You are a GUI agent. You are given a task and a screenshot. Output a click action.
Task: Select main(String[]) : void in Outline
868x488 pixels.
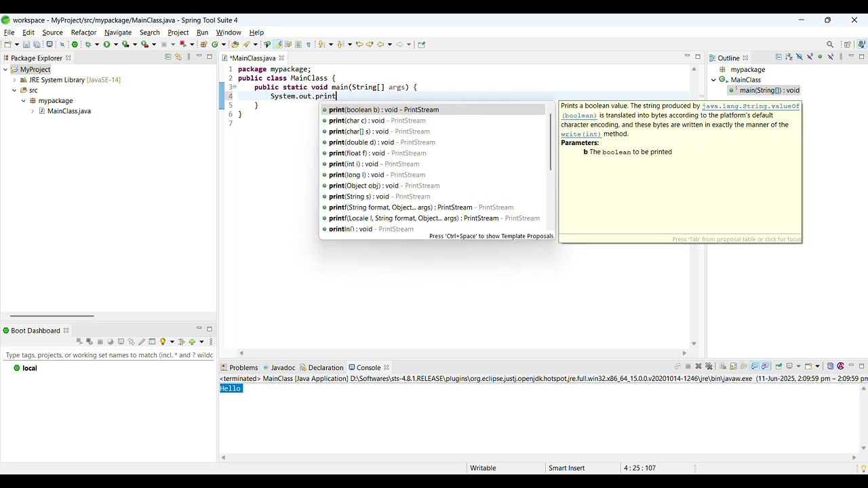pyautogui.click(x=765, y=90)
